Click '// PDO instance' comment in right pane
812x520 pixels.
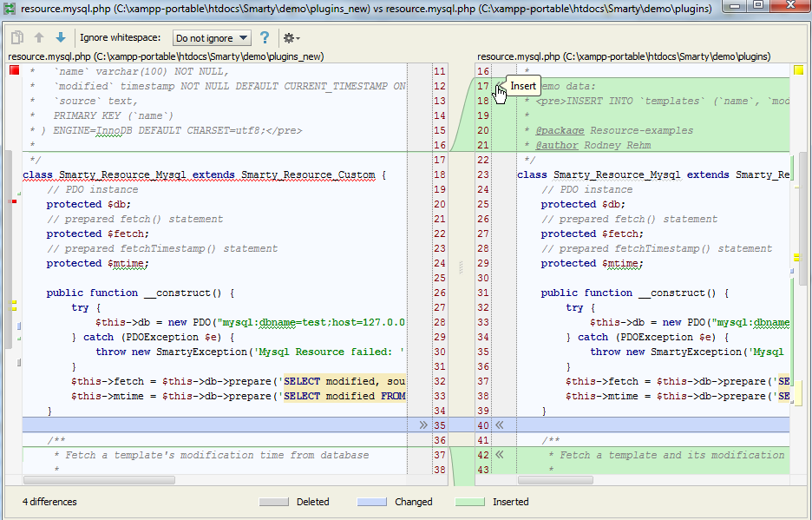[x=586, y=190]
